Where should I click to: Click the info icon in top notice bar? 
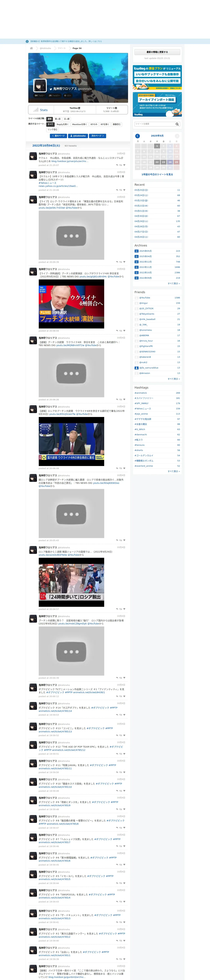click(27, 41)
